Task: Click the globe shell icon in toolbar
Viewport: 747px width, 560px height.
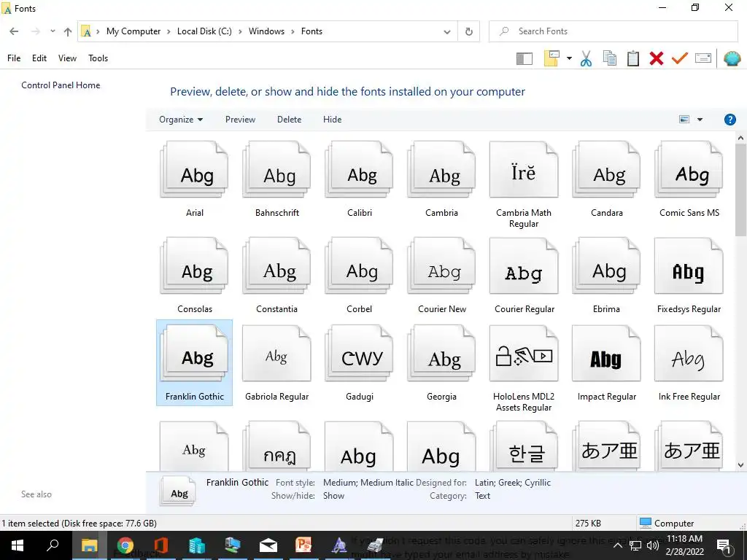Action: click(732, 58)
